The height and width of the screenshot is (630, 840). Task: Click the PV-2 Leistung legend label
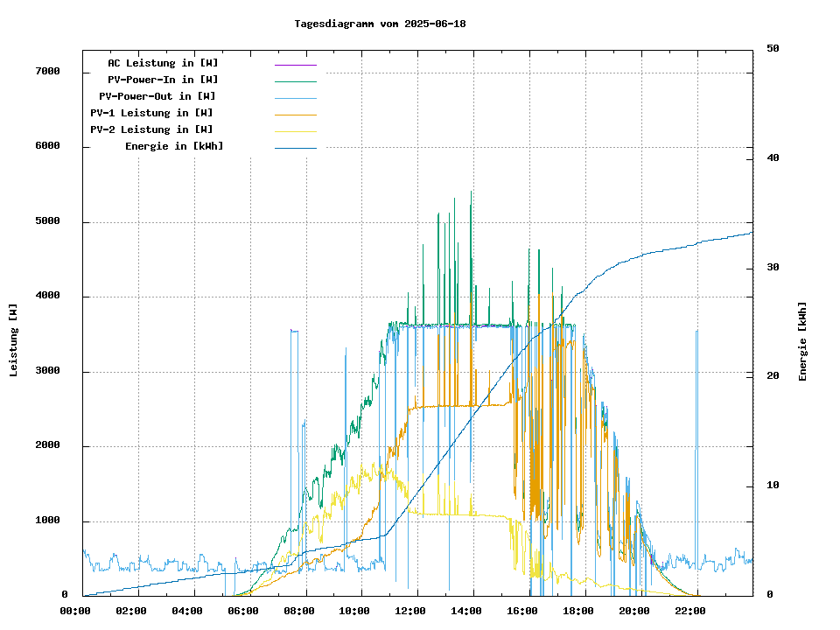tap(151, 129)
